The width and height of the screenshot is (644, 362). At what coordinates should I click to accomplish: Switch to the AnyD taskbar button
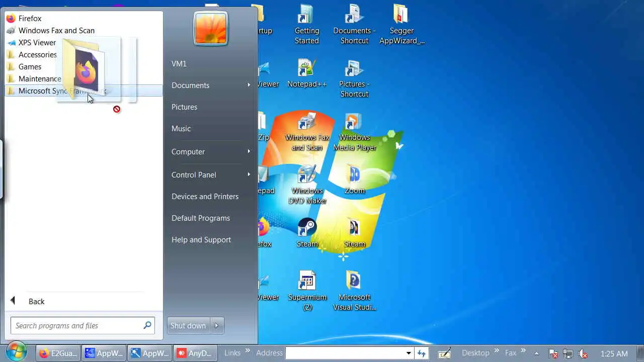click(x=196, y=353)
